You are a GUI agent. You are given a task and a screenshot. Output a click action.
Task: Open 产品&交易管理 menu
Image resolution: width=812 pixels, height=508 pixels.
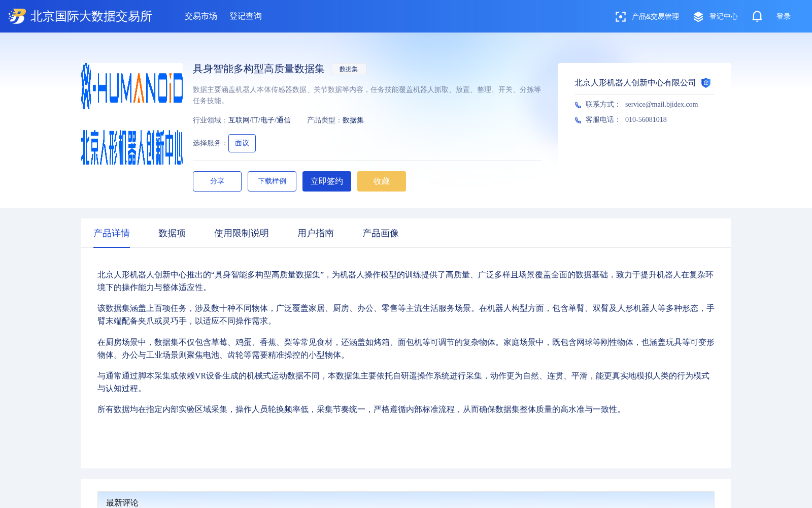tap(655, 16)
